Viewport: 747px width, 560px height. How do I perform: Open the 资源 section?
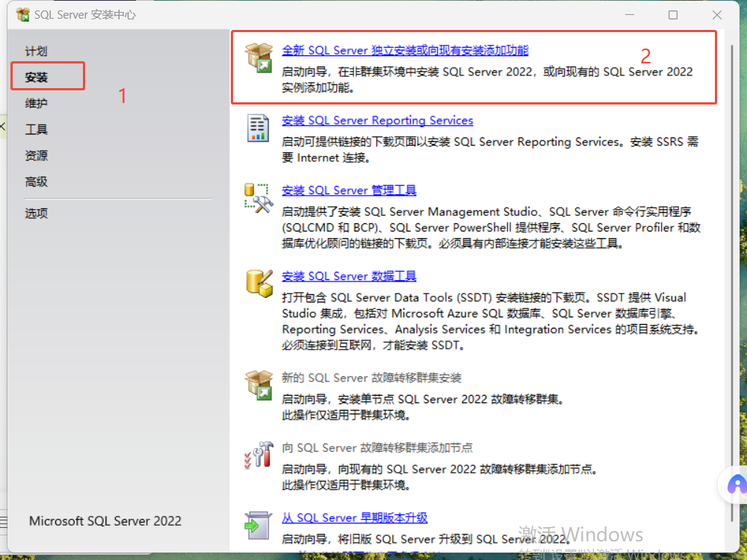click(x=36, y=155)
